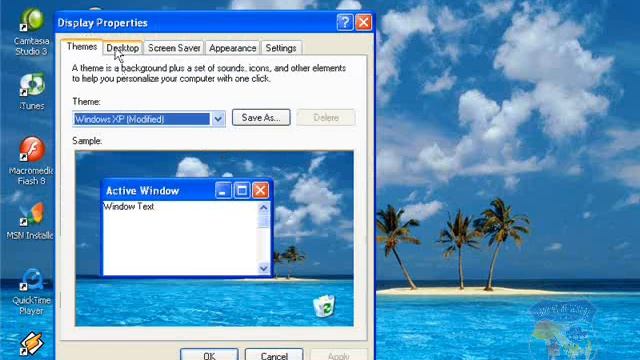
Task: Click the Apply button
Action: 338,354
